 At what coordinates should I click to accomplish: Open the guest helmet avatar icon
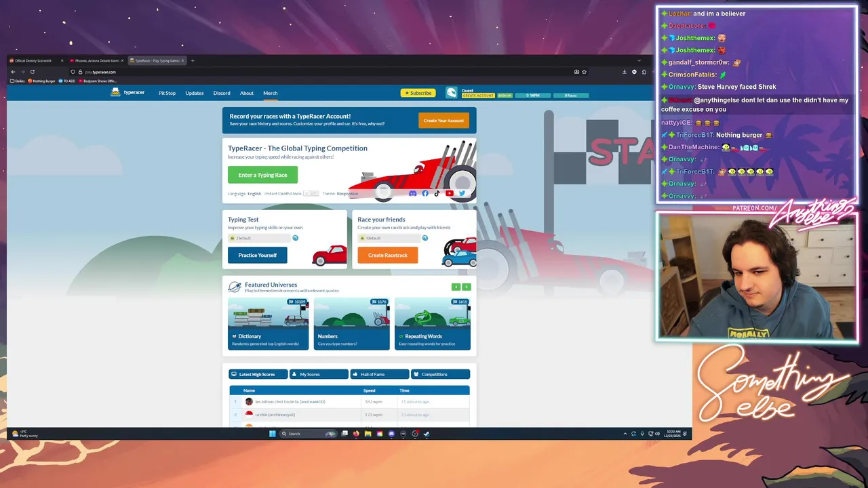pyautogui.click(x=451, y=93)
